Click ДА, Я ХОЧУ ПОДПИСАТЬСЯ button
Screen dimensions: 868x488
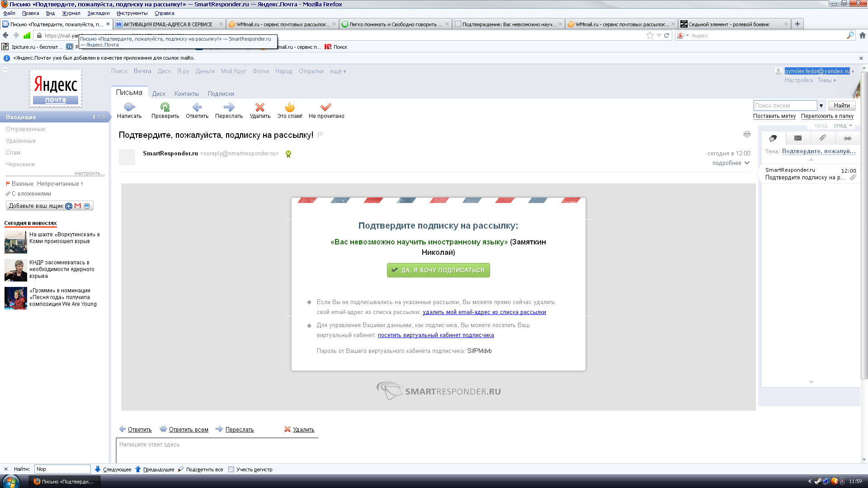pyautogui.click(x=438, y=270)
